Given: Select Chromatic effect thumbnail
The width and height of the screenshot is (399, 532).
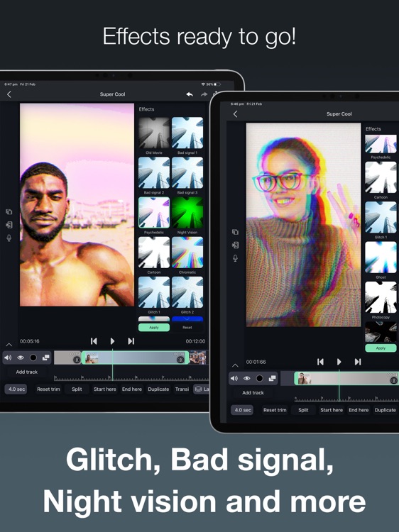Looking at the screenshot, I should pos(187,253).
